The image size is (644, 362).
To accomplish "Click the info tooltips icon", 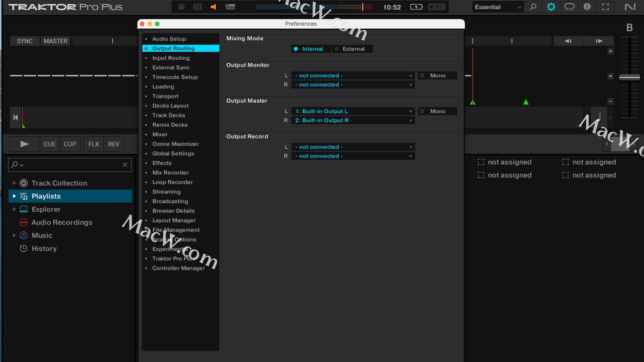I will click(587, 7).
